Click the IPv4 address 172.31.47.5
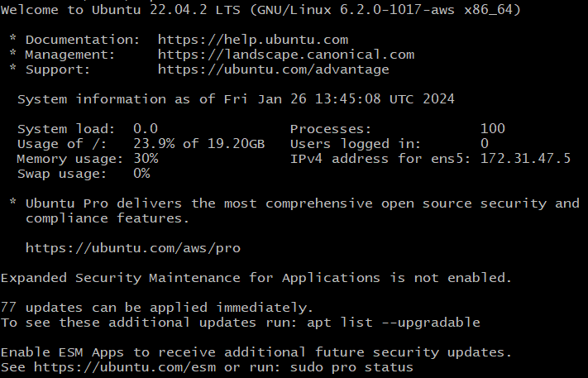Screen dimensions: 588x378 (525, 159)
